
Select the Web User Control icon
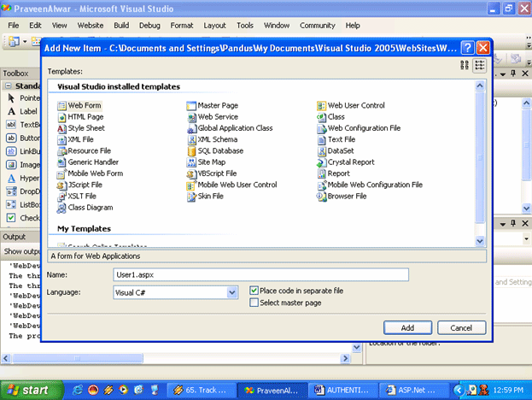(x=321, y=106)
